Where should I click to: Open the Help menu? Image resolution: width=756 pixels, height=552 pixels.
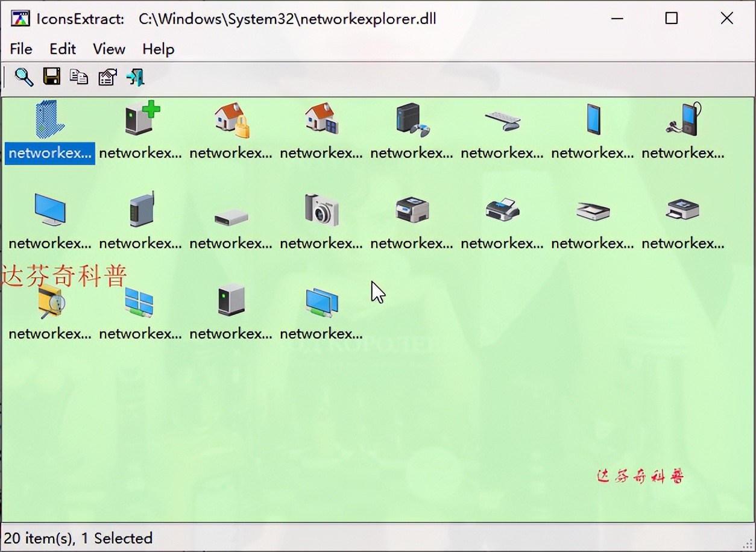tap(158, 49)
